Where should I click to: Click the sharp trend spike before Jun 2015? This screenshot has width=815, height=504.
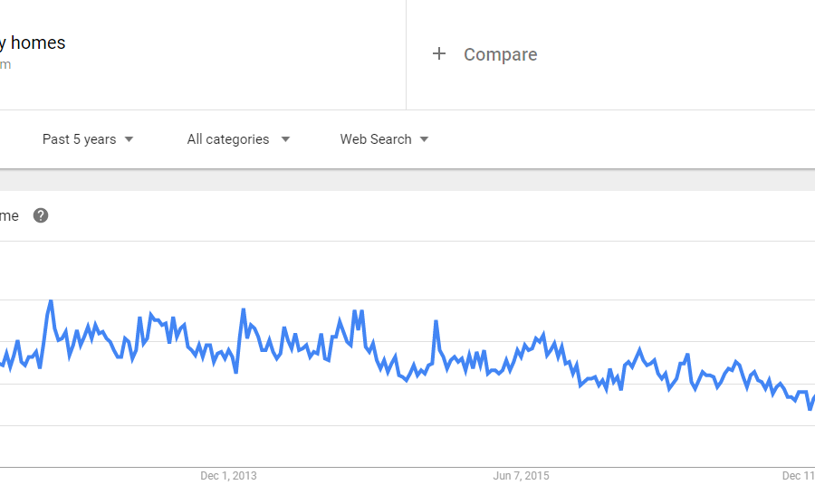click(436, 321)
